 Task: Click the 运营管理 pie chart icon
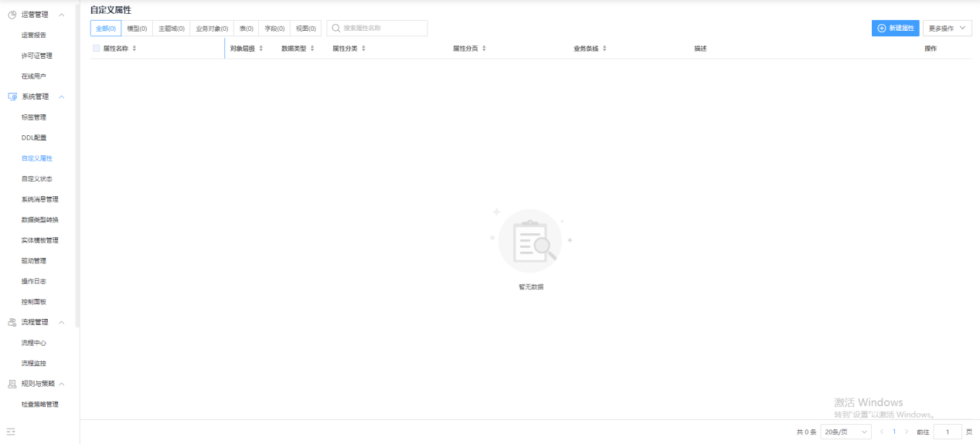[x=12, y=15]
